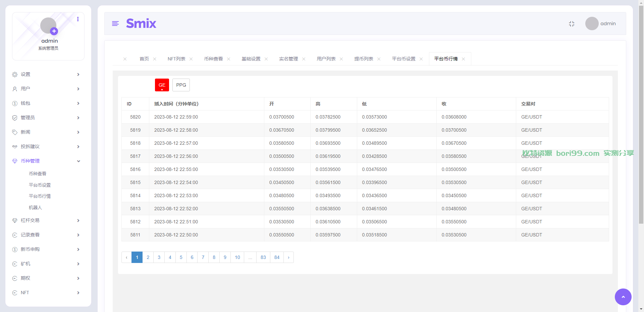The image size is (644, 312).
Task: Switch to the 用户列表 tab
Action: tap(326, 59)
